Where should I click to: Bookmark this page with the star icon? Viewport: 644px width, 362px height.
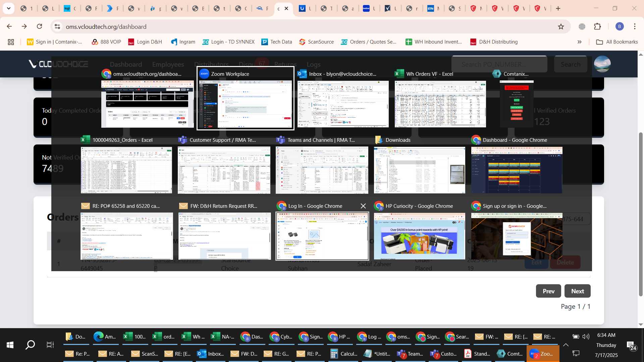click(x=561, y=26)
